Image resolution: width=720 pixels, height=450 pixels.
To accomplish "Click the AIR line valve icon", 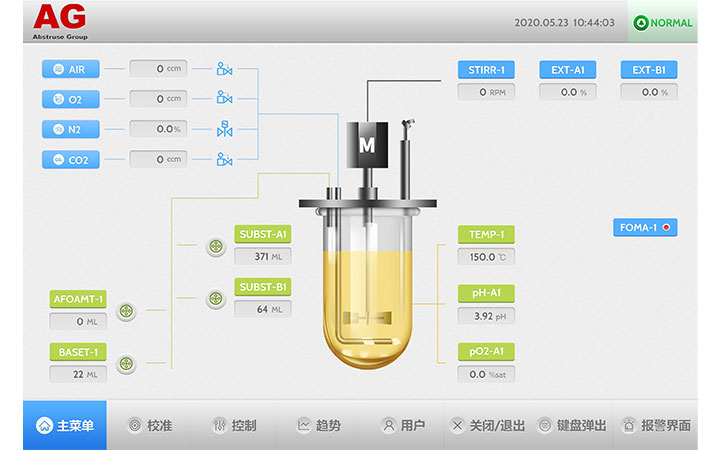I will point(225,70).
